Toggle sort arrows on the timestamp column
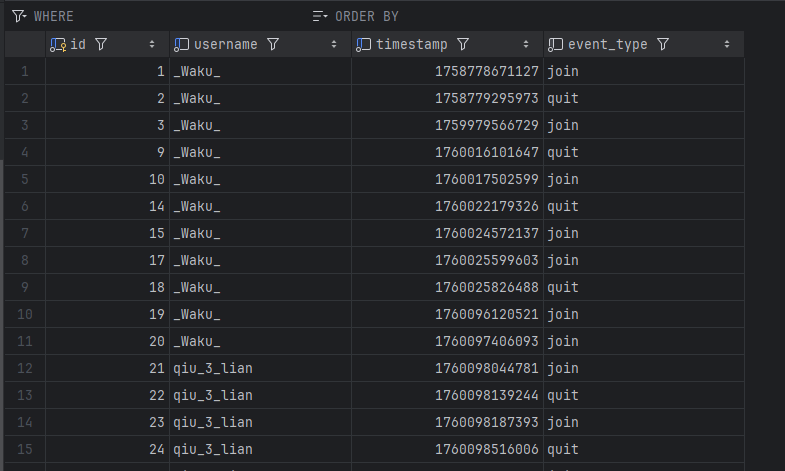The width and height of the screenshot is (785, 471). tap(526, 45)
